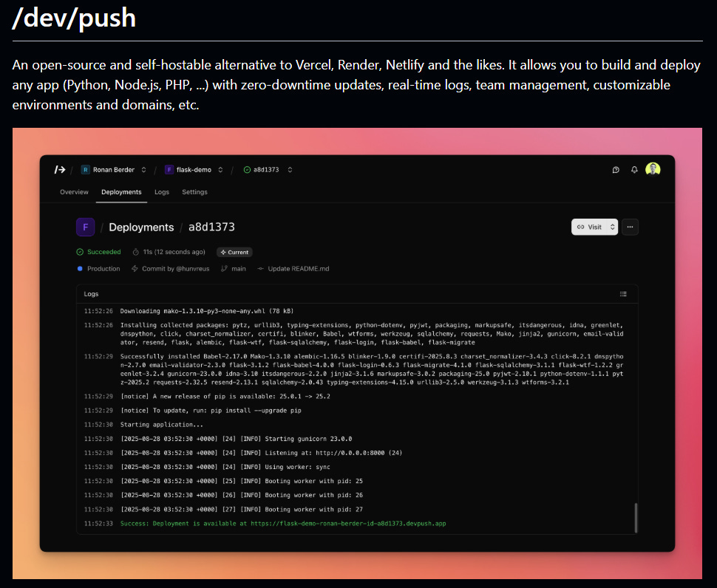Open the flask-demo devpush.app deployment URL
This screenshot has height=588, width=717.
(x=348, y=524)
